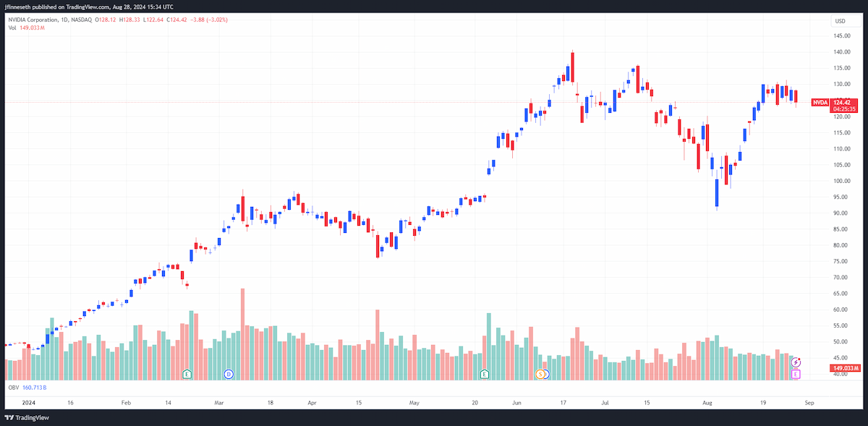The width and height of the screenshot is (868, 426).
Task: Click the 95.00 price axis label
Action: point(842,197)
